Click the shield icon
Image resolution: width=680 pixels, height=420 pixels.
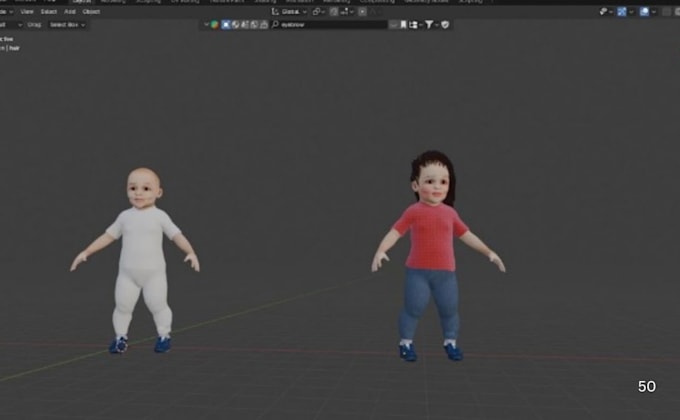[445, 25]
